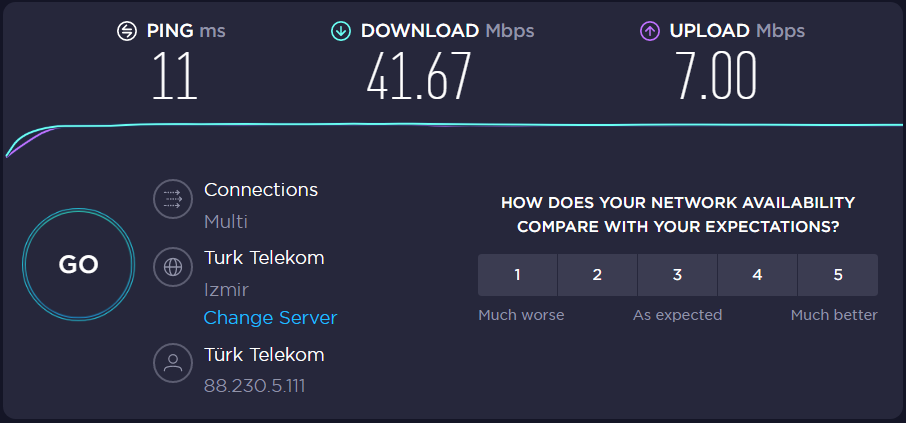Rate network availability as 5
Image resolution: width=906 pixels, height=423 pixels.
(x=838, y=275)
